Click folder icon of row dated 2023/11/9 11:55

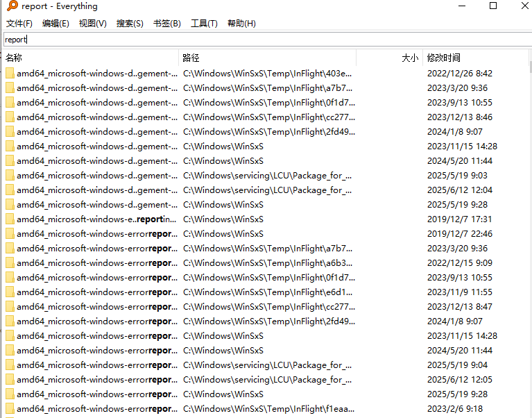coord(10,292)
